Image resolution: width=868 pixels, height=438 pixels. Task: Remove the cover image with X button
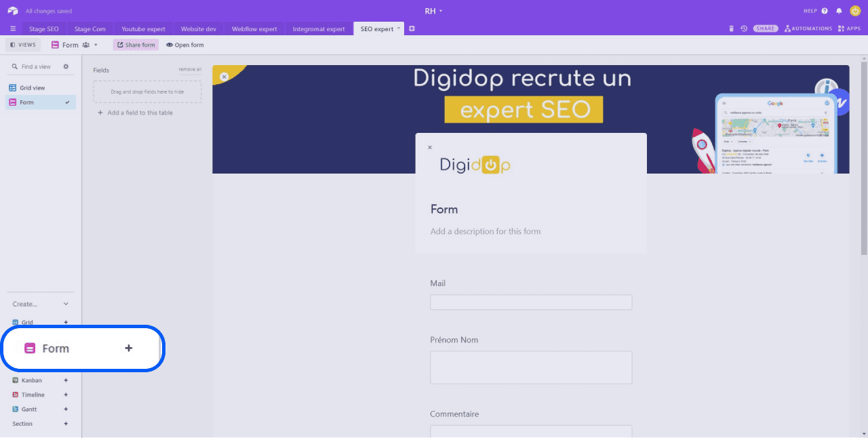click(x=224, y=77)
